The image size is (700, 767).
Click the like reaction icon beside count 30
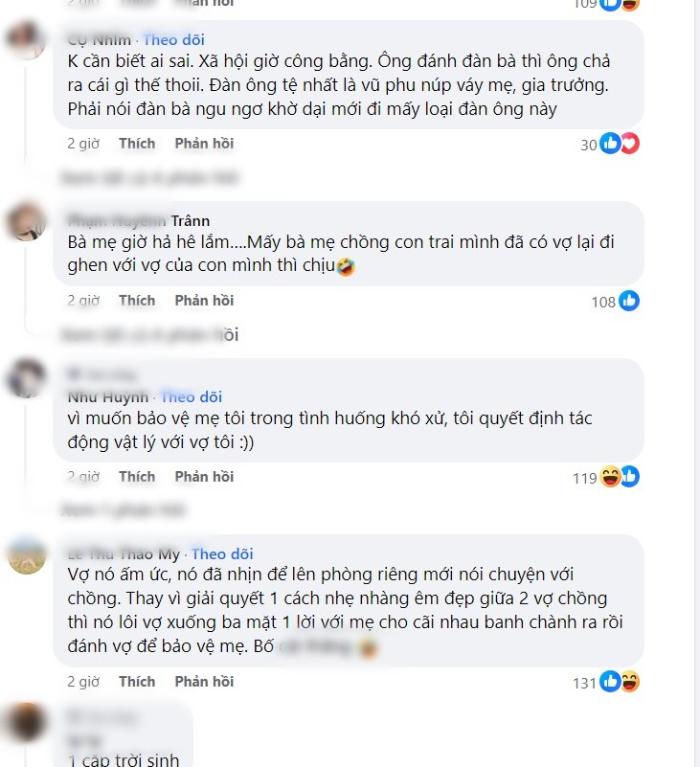(x=610, y=144)
